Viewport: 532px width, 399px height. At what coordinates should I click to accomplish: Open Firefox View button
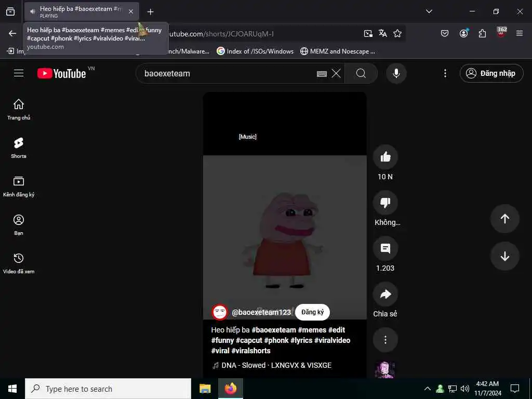click(x=10, y=11)
